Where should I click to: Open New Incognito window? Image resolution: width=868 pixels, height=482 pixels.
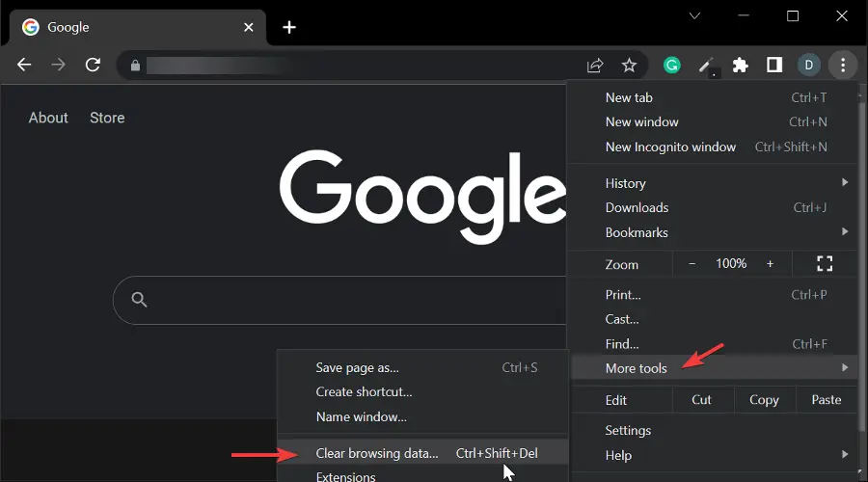714,147
